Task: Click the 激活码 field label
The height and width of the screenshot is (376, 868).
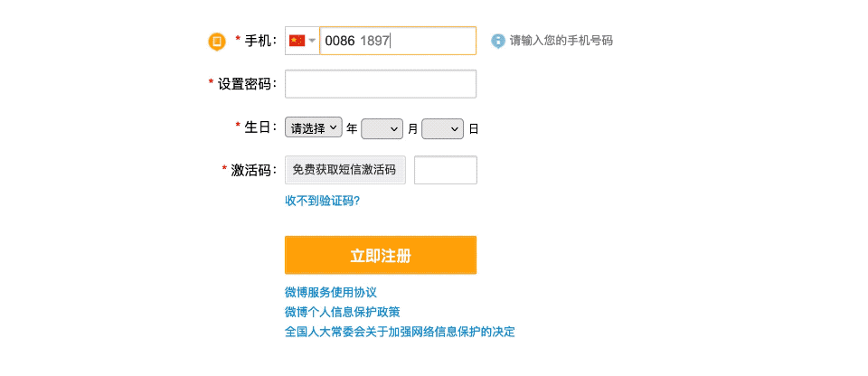Action: 253,170
